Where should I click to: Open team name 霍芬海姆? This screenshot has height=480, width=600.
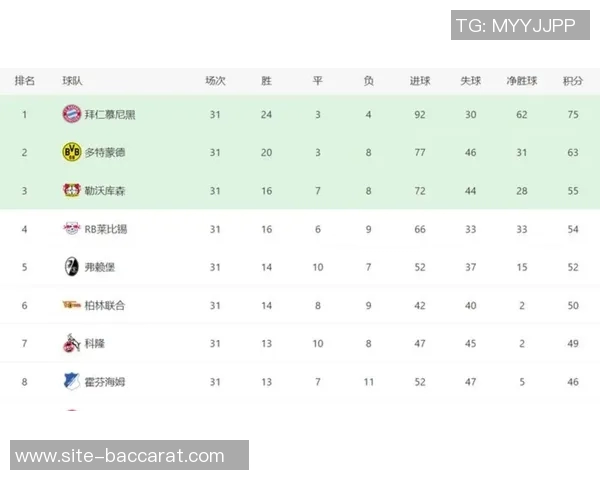[x=105, y=382]
